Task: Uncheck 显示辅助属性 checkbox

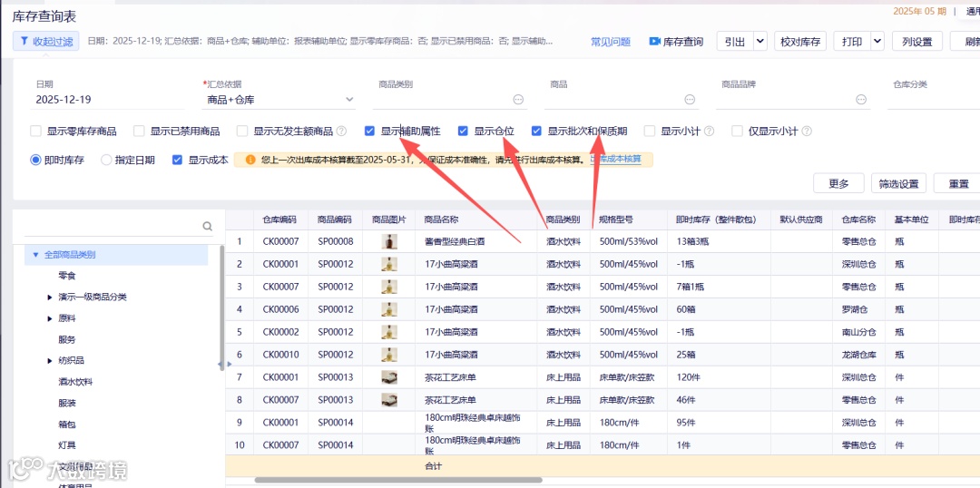Action: [370, 132]
